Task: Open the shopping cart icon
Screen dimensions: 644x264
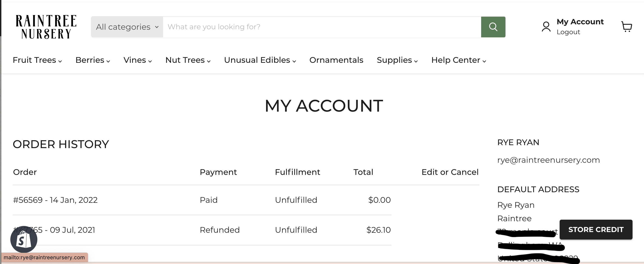Action: coord(626,27)
